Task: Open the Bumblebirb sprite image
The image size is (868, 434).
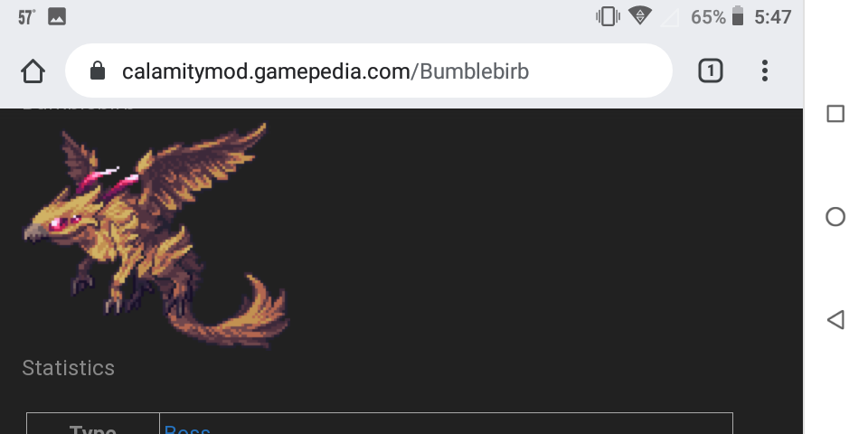Action: 155,235
